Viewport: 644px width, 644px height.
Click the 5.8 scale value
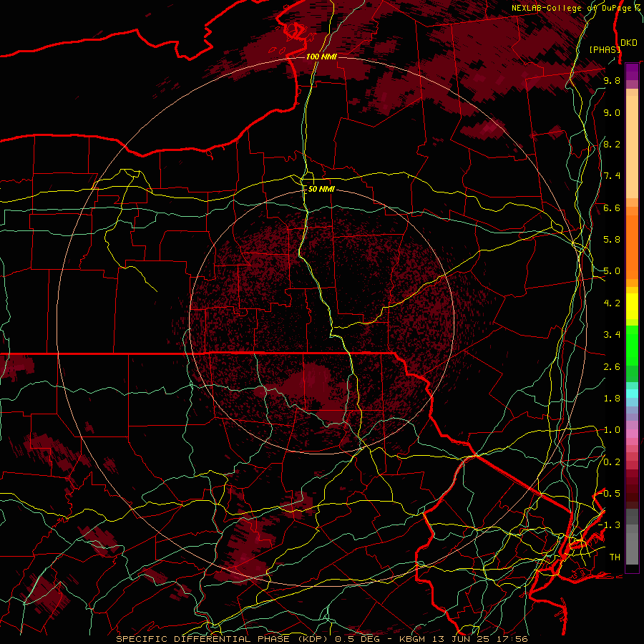[612, 240]
